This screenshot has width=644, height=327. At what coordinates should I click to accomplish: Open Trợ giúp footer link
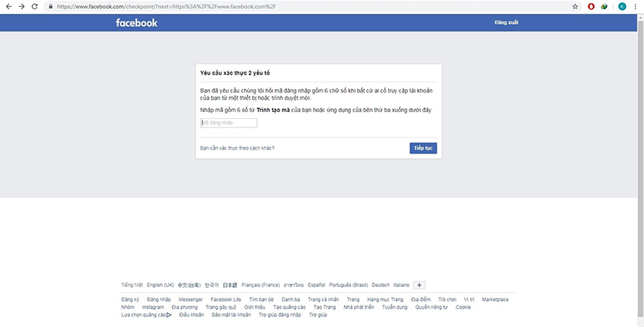click(318, 315)
